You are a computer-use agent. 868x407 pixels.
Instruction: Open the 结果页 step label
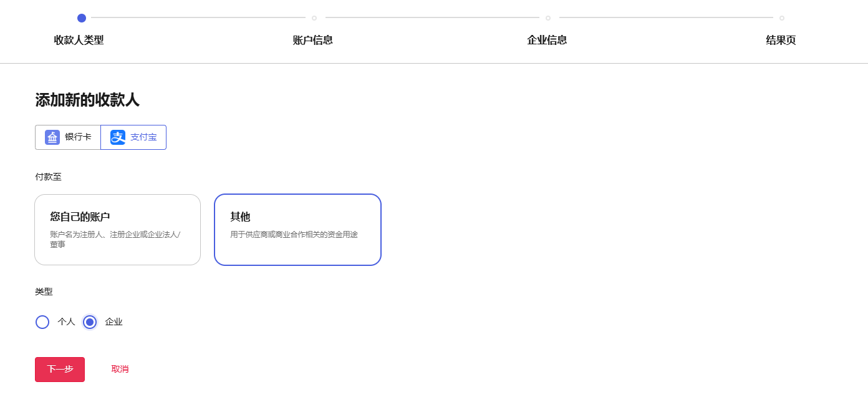tap(781, 41)
